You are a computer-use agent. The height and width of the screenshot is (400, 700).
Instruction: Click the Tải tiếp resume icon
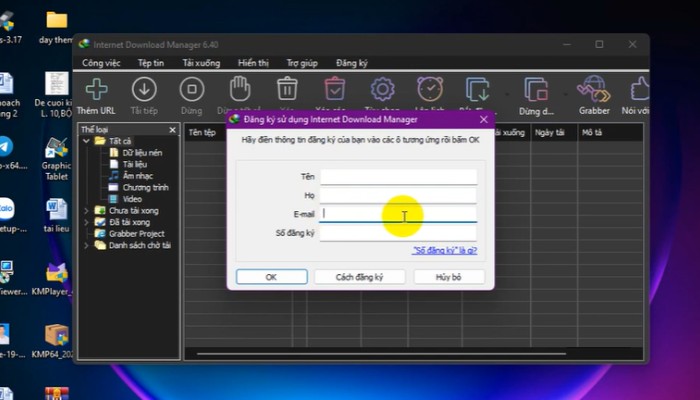(x=144, y=90)
